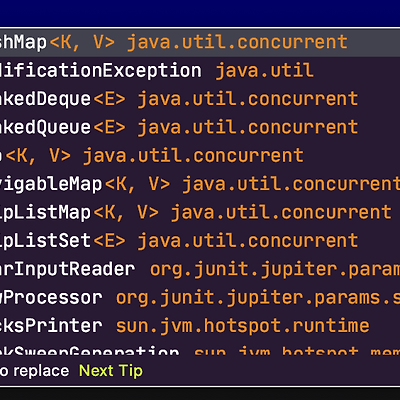Viewport: 400px width, 400px height.
Task: Choose the NavigableMap<K, V> suggestion
Action: coord(200,184)
